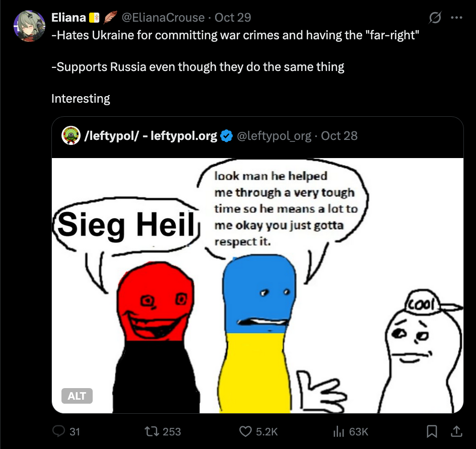This screenshot has height=449, width=476.
Task: Click the tweet text starting "-Hates Ukraine"
Action: [235, 36]
